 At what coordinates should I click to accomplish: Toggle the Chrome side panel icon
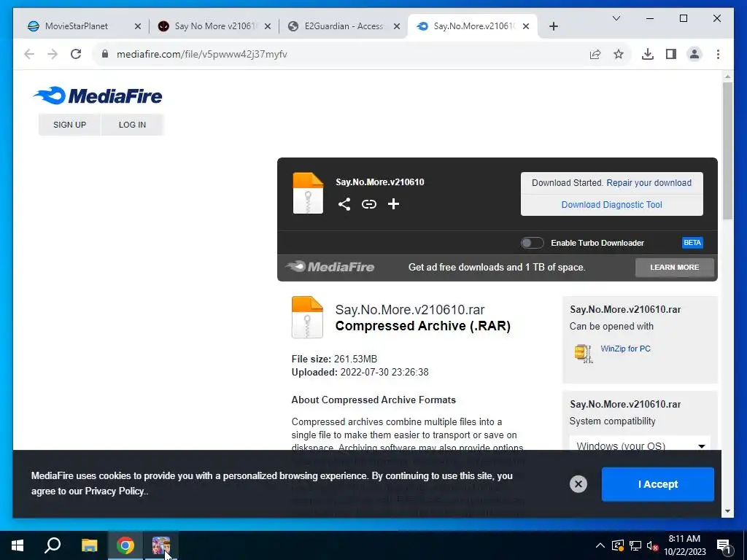pos(671,54)
